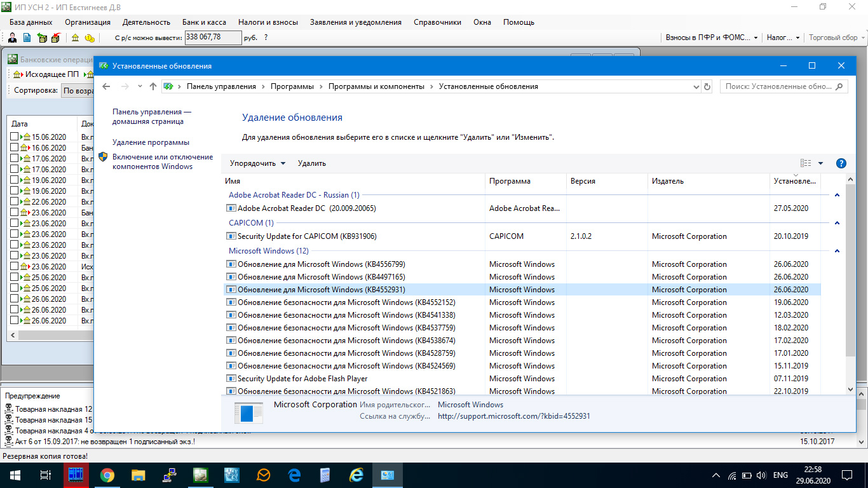Sort by the Имя column header
Screen dimensions: 868x488
(353, 181)
